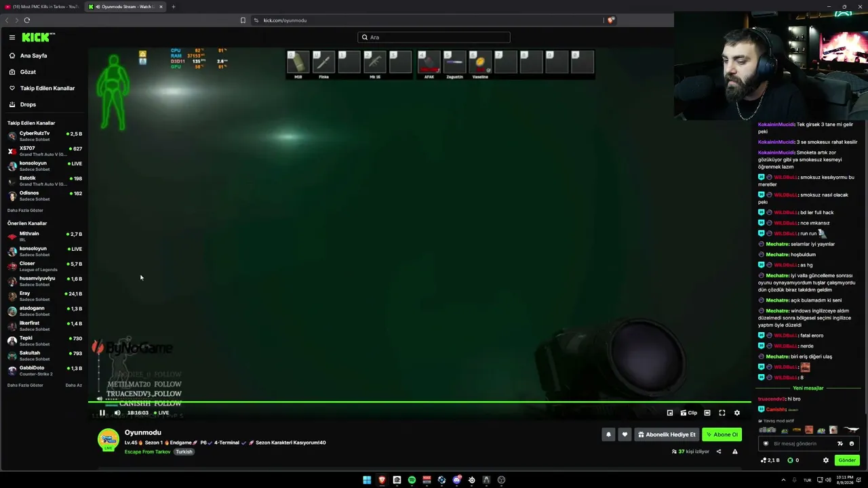Screen dimensions: 868x488
Task: Open Brave Shields icon
Action: pyautogui.click(x=610, y=20)
